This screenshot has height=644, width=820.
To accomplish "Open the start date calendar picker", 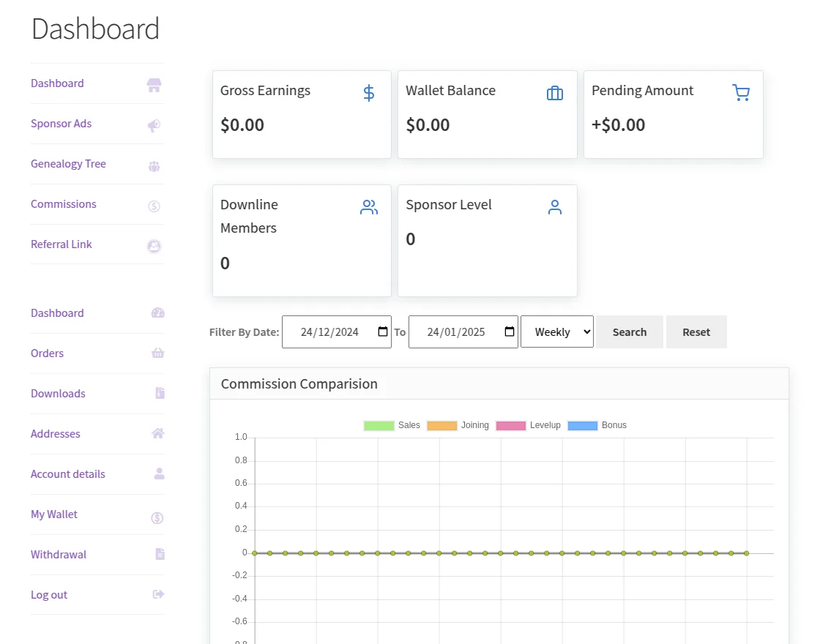I will click(x=381, y=331).
